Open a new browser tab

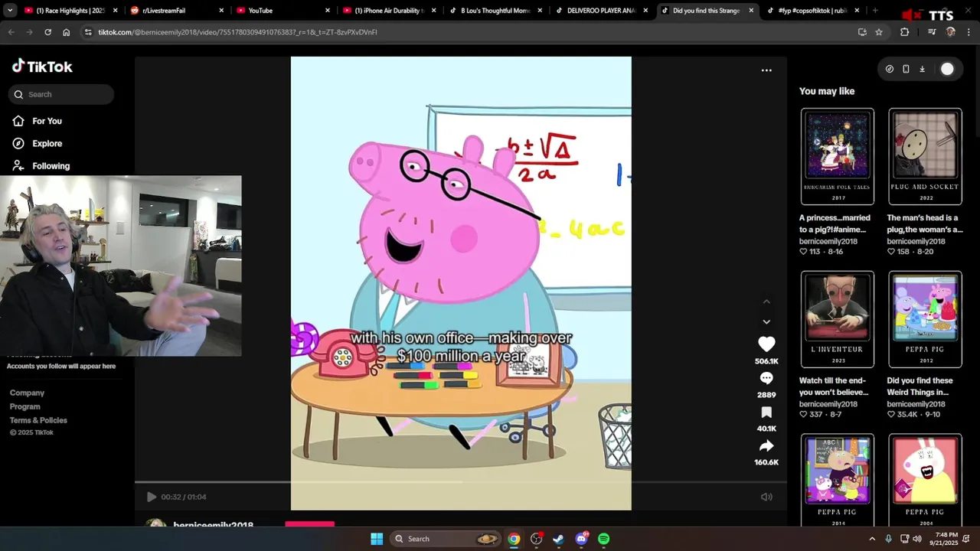[x=875, y=11]
